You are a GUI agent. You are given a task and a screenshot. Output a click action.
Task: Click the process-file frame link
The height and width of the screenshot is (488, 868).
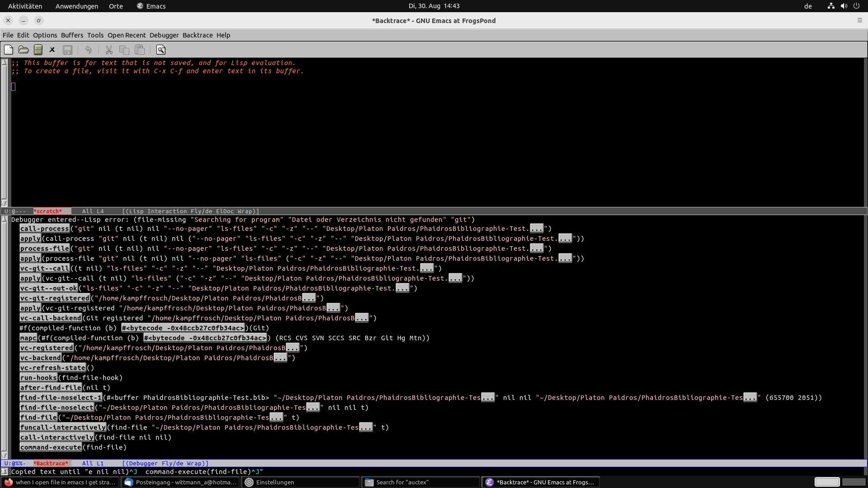coord(44,249)
